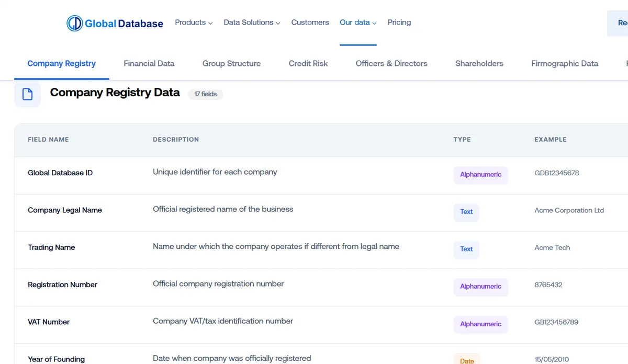Click the 17 fields badge
The height and width of the screenshot is (364, 628).
(x=206, y=94)
